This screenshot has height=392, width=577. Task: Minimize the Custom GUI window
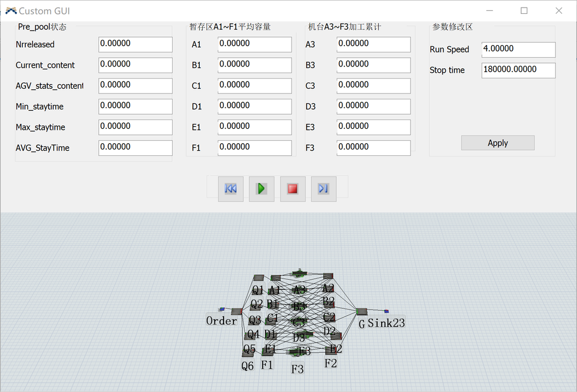[489, 10]
